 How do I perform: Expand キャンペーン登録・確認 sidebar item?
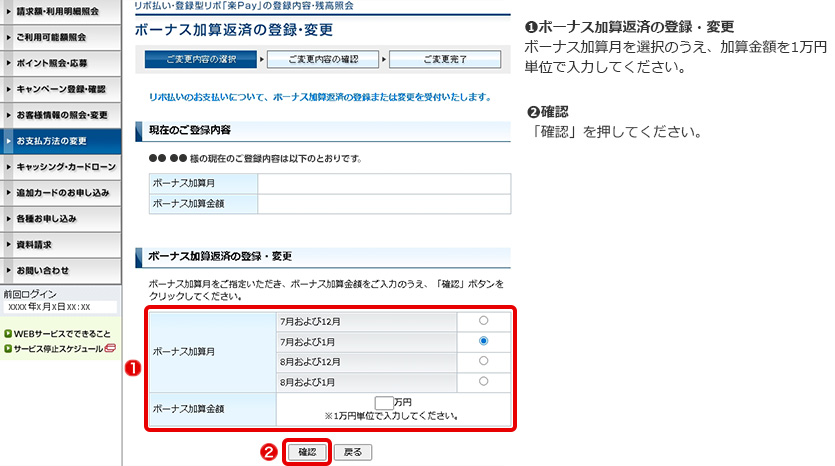pyautogui.click(x=60, y=89)
